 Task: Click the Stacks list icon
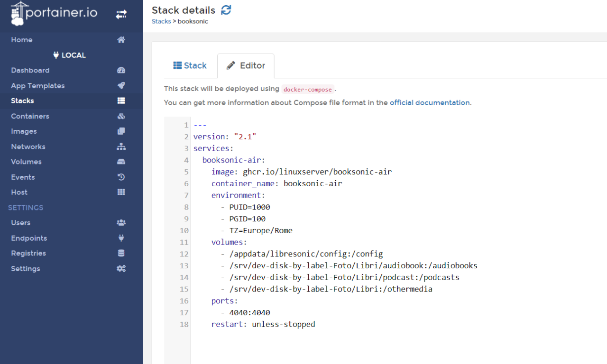tap(121, 100)
